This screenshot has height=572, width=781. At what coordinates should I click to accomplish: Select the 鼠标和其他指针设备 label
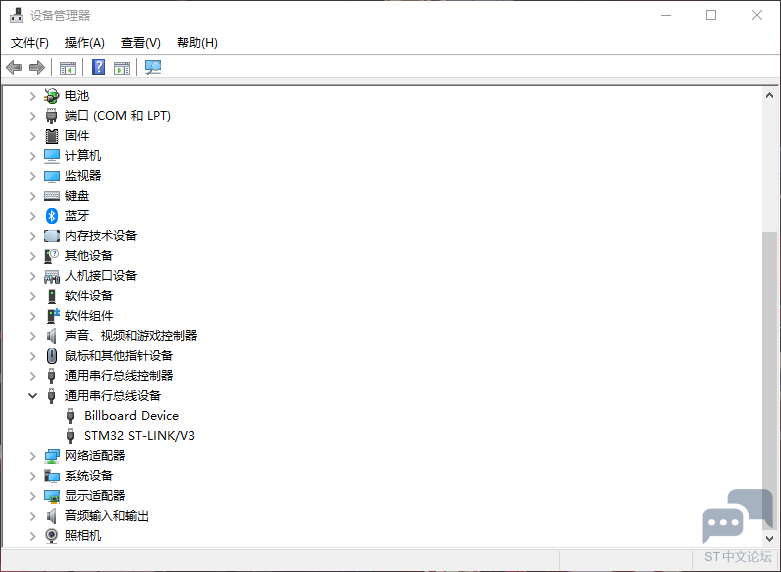tap(119, 356)
